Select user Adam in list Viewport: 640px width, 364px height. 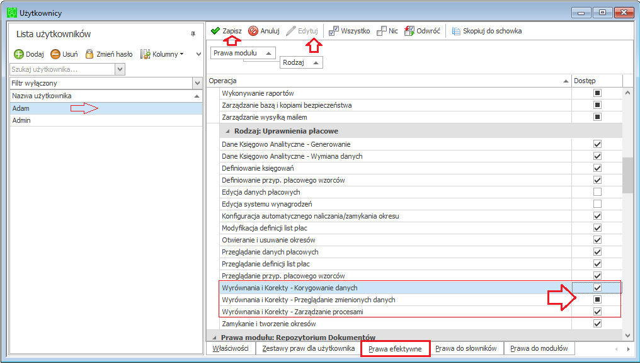pos(106,108)
